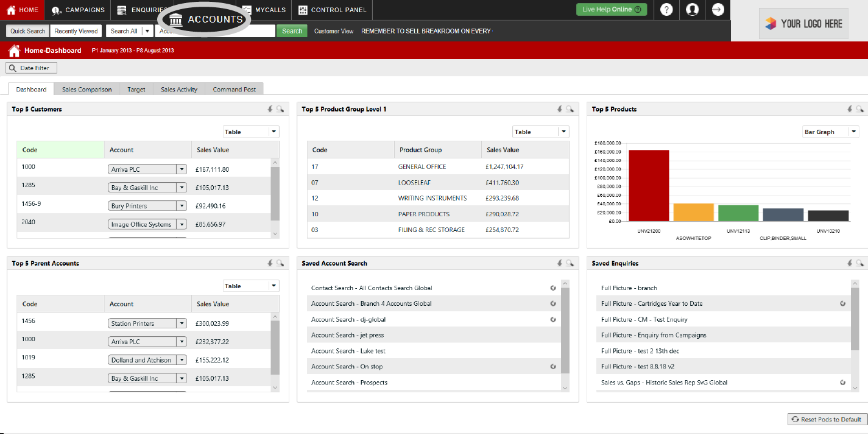The width and height of the screenshot is (868, 438).
Task: Expand the Dolland and Atchison account dropdown
Action: click(181, 360)
